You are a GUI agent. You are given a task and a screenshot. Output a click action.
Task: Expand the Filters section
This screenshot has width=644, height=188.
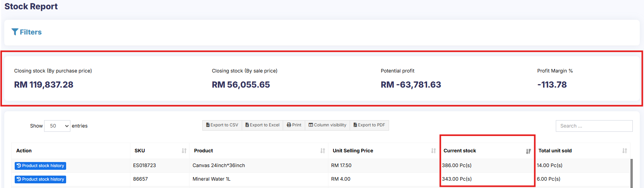31,32
